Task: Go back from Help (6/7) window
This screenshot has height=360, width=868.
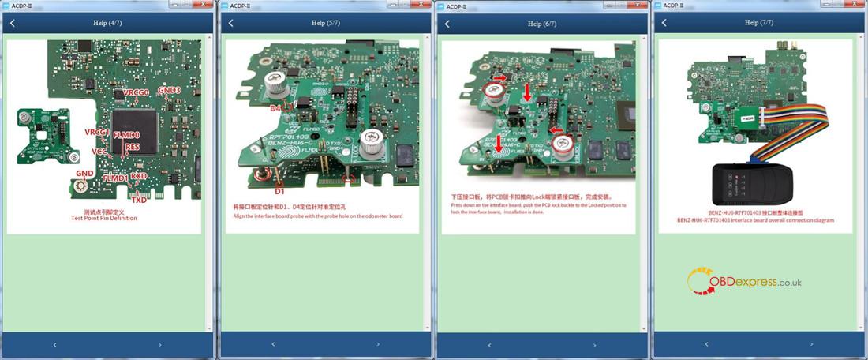Action: [447, 24]
